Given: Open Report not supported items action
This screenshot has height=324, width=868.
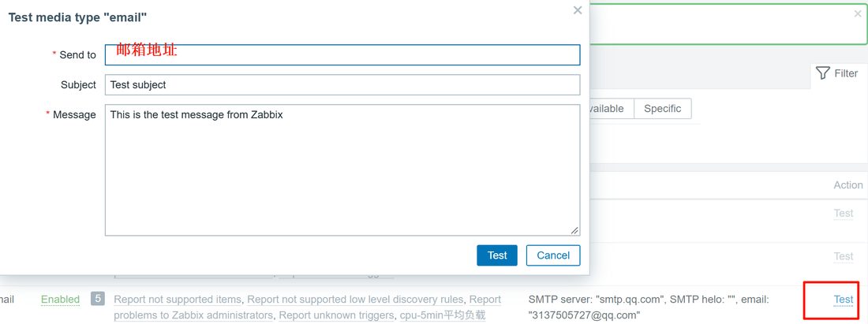Looking at the screenshot, I should [x=178, y=299].
